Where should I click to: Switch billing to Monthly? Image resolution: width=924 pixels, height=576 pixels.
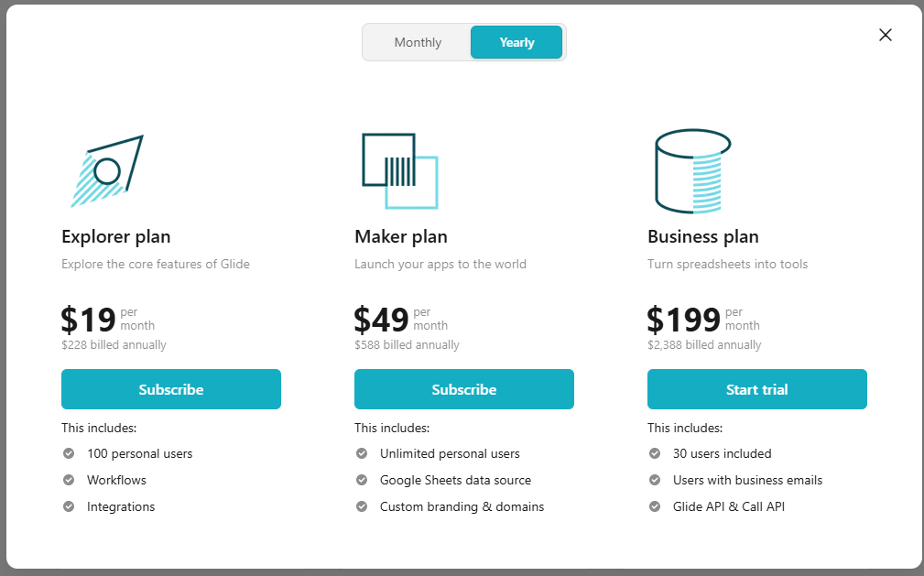pyautogui.click(x=418, y=41)
